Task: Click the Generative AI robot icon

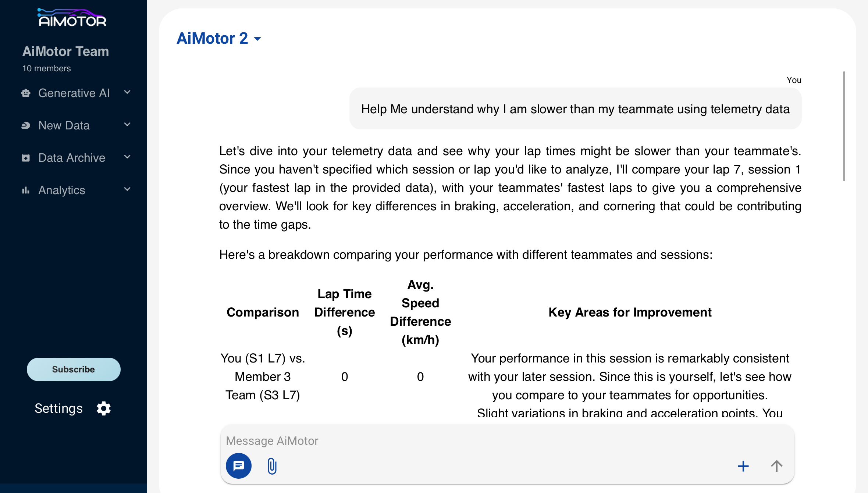Action: pos(26,93)
